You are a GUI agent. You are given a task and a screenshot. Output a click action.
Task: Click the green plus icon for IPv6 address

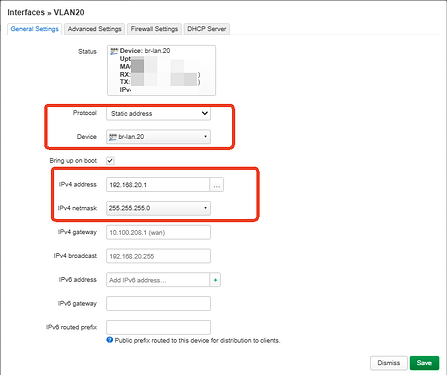point(215,280)
